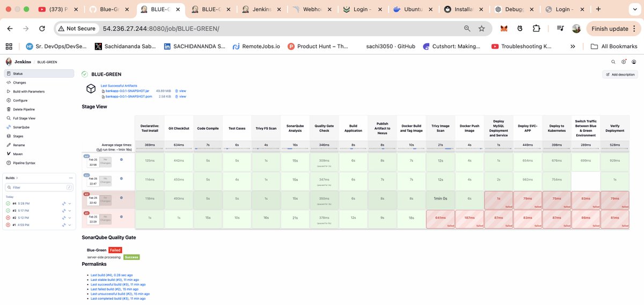Viewport: 644px width, 305px height.
Task: Open the Jenkins search magnifier icon
Action: pyautogui.click(x=613, y=62)
